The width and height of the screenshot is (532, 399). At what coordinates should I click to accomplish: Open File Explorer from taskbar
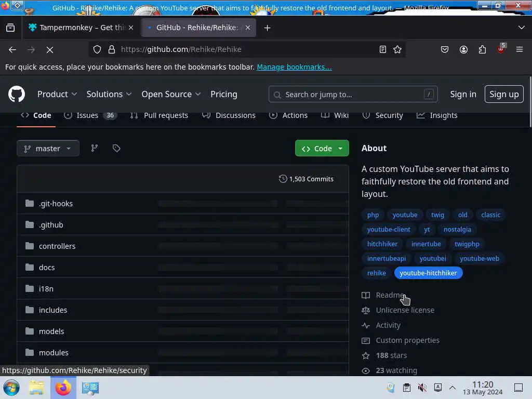(36, 388)
